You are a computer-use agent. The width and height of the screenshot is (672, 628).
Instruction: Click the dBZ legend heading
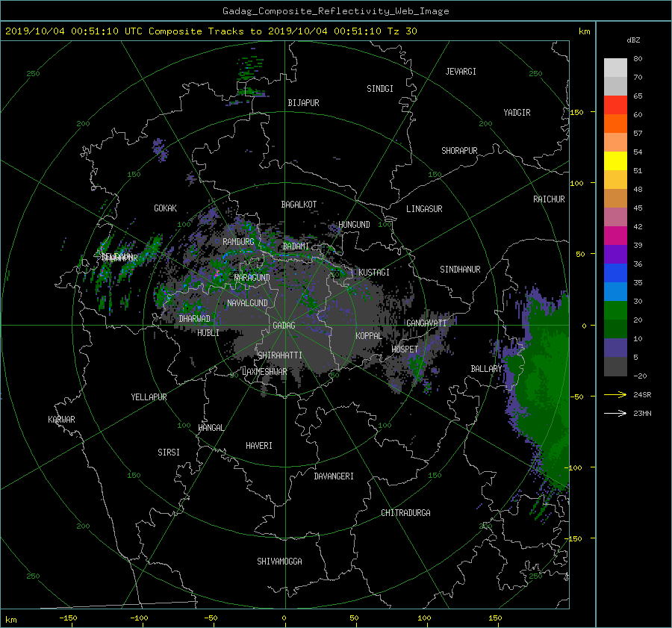coord(633,40)
